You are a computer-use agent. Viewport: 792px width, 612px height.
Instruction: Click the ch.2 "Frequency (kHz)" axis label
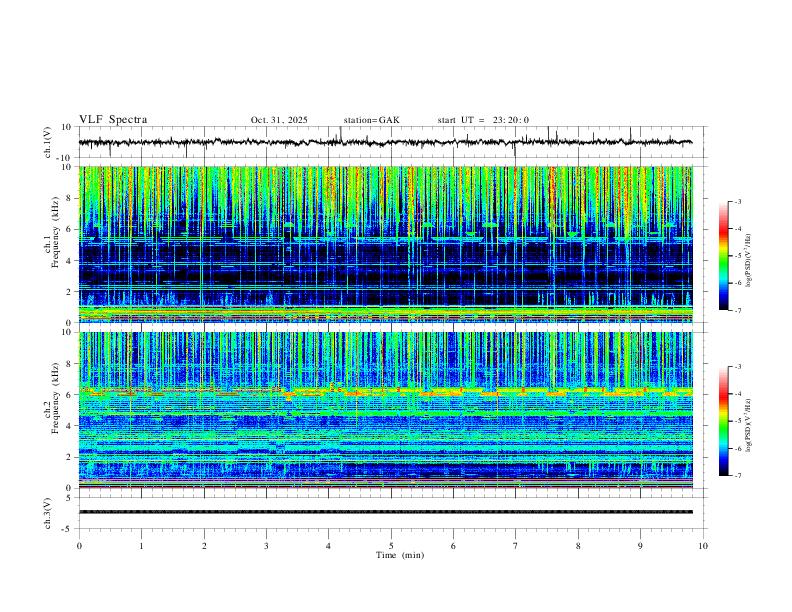tap(55, 398)
